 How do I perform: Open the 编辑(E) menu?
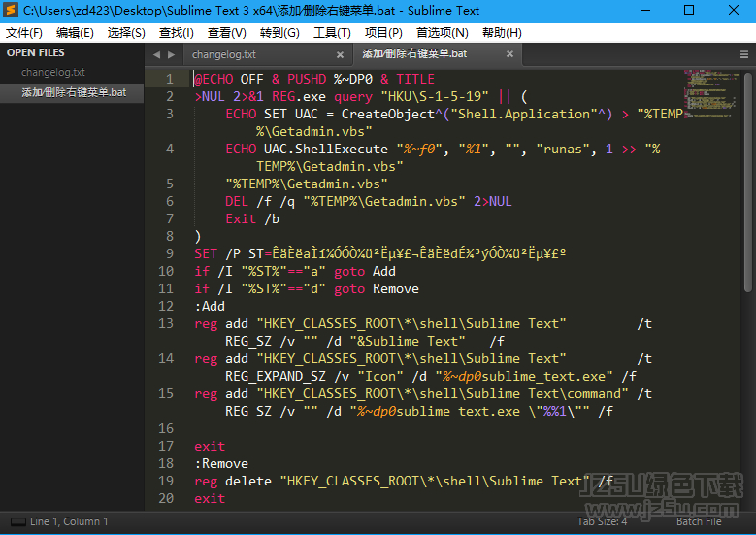pos(75,33)
